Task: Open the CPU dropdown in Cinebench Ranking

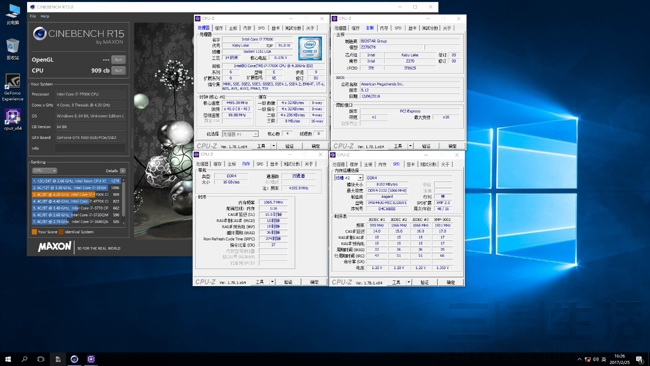Action: 44,171
